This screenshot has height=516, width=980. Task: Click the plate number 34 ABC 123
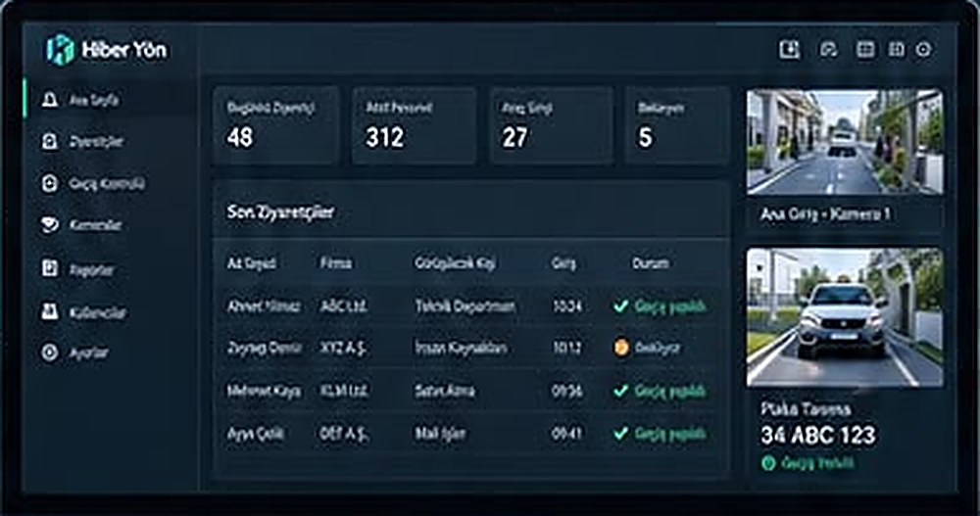pyautogui.click(x=818, y=435)
